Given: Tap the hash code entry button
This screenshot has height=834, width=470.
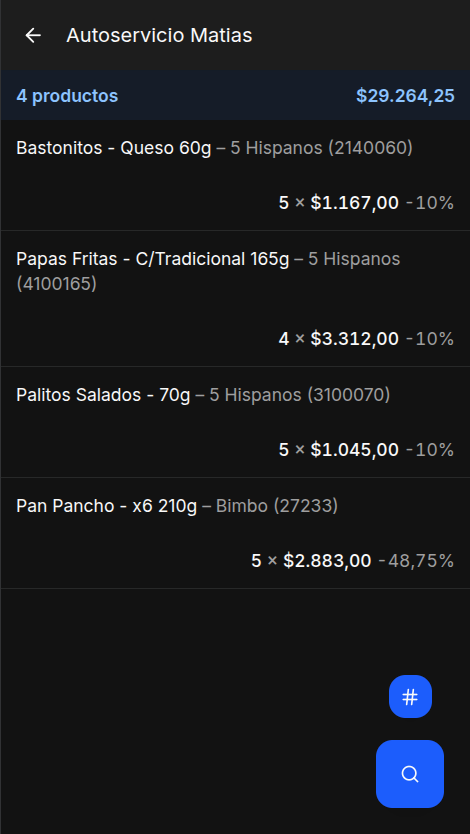Looking at the screenshot, I should click(x=410, y=697).
